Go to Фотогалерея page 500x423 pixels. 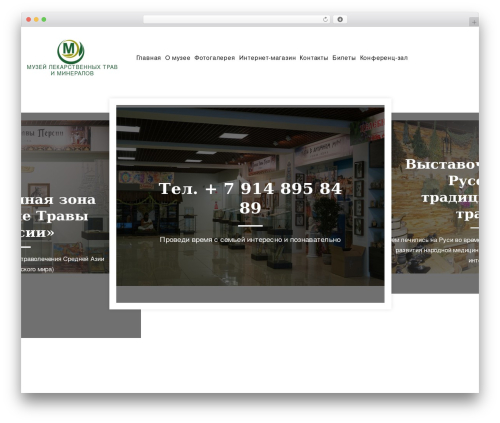(214, 58)
